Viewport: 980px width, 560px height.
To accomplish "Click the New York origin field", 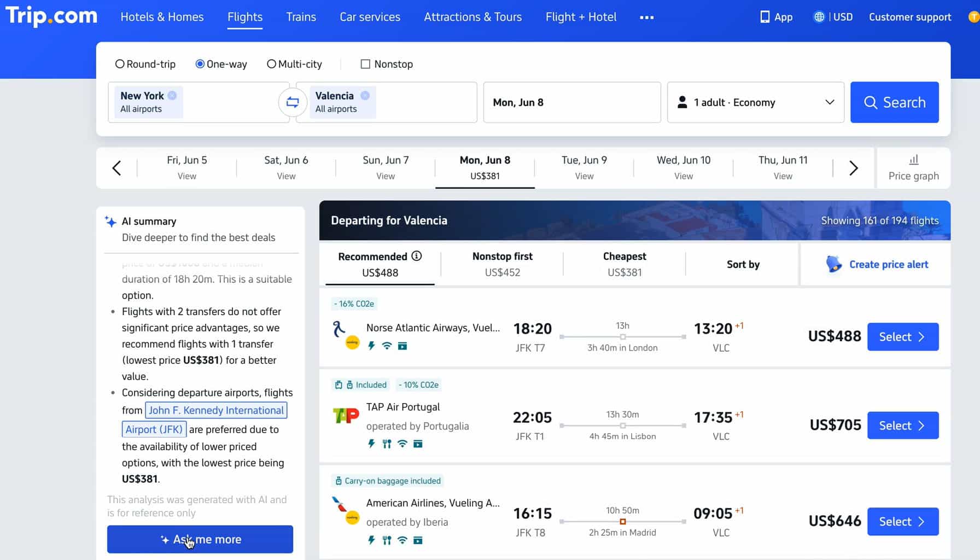I will click(199, 102).
